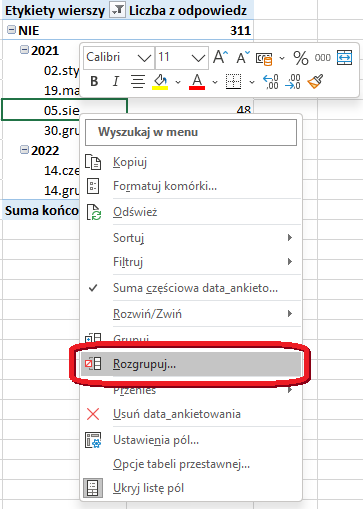Click the Ukryj listę pól icon

[93, 488]
